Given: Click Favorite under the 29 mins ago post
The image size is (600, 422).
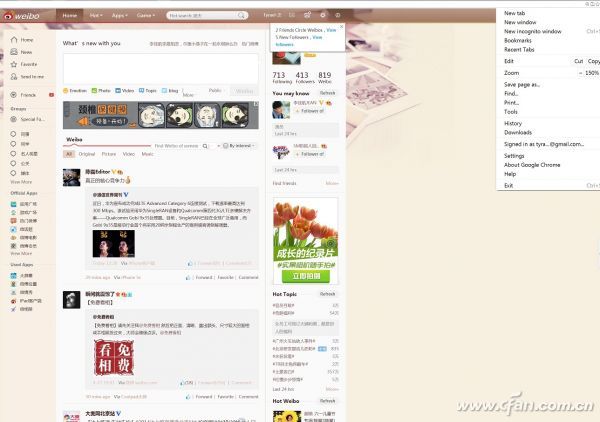Looking at the screenshot, I should [x=225, y=277].
